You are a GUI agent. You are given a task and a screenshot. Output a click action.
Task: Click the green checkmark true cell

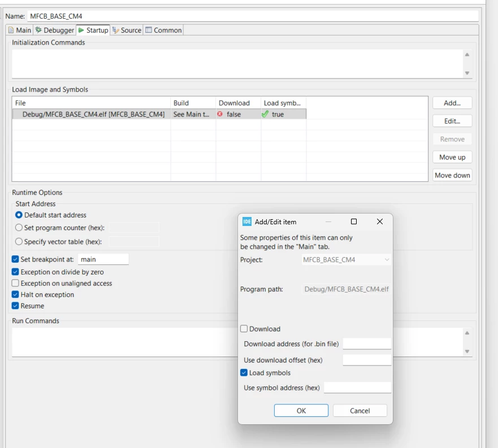coord(283,114)
